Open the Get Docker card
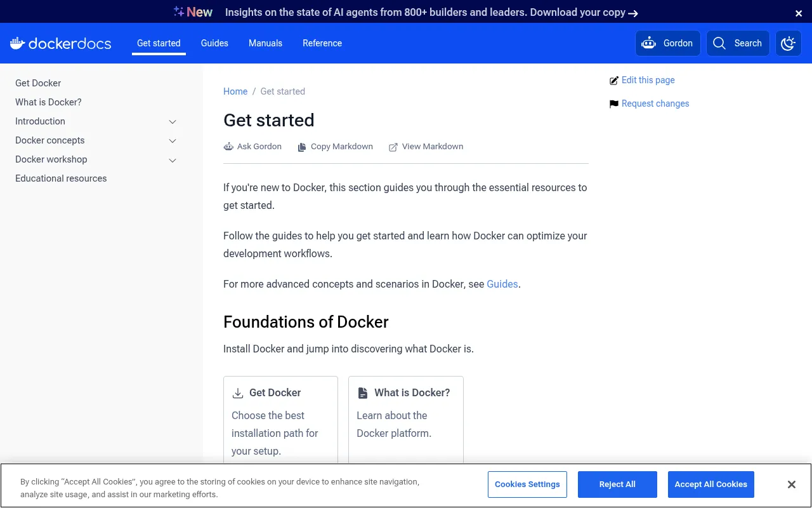Image resolution: width=812 pixels, height=508 pixels. 280,420
